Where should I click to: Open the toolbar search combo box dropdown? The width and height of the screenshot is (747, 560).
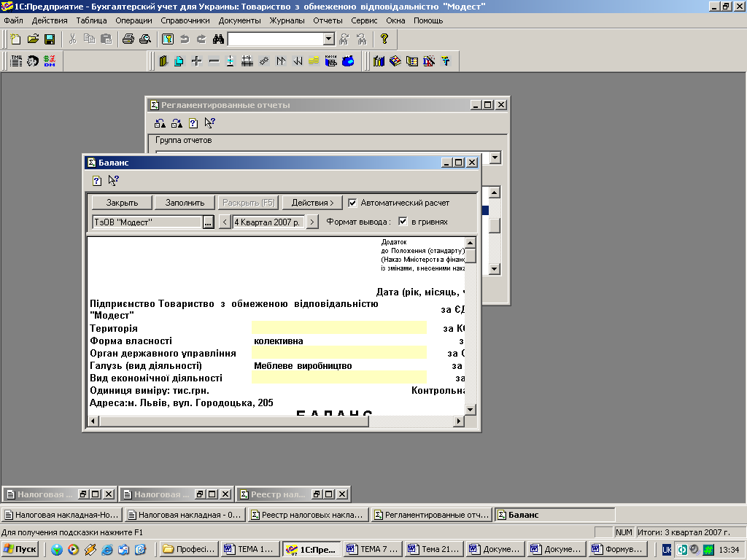click(329, 39)
